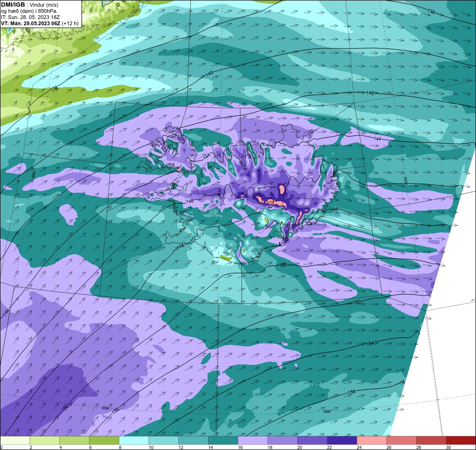Viewport: 476px width, 450px height.
Task: Click the salmon pink 24–26 m/s legend swatch
Action: tap(372, 440)
